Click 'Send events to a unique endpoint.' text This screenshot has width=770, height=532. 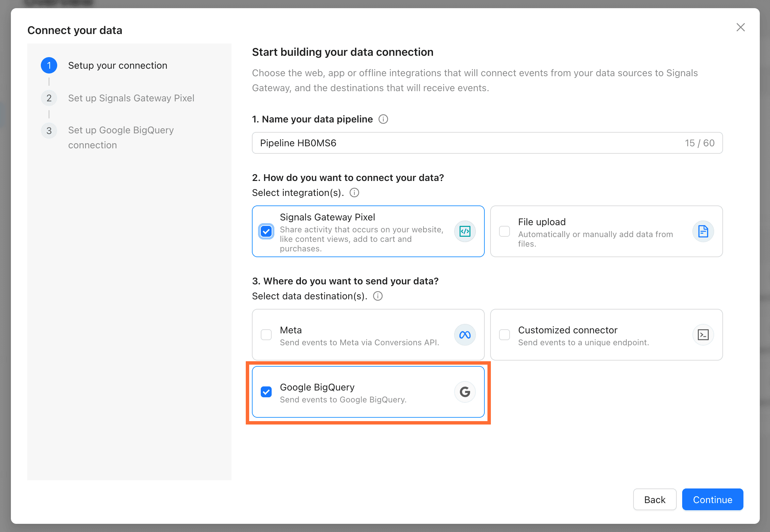click(x=583, y=343)
